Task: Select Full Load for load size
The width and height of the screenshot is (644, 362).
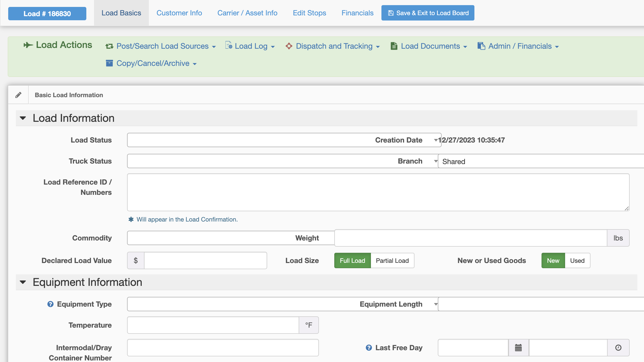Action: pos(352,260)
